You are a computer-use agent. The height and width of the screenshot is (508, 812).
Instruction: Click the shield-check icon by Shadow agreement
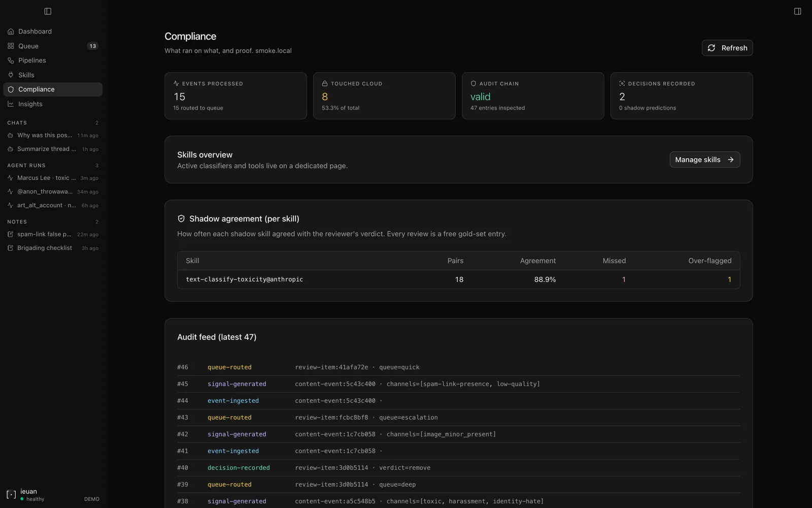coord(181,219)
